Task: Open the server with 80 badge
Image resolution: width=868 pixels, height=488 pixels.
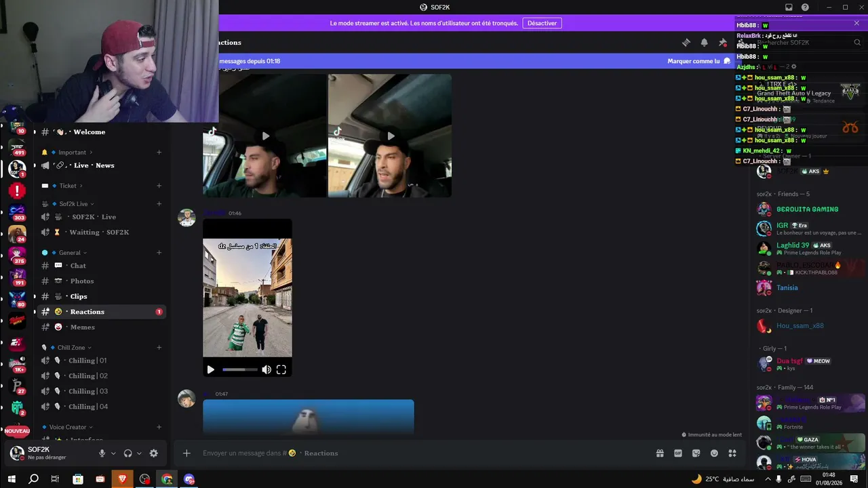Action: tap(17, 299)
